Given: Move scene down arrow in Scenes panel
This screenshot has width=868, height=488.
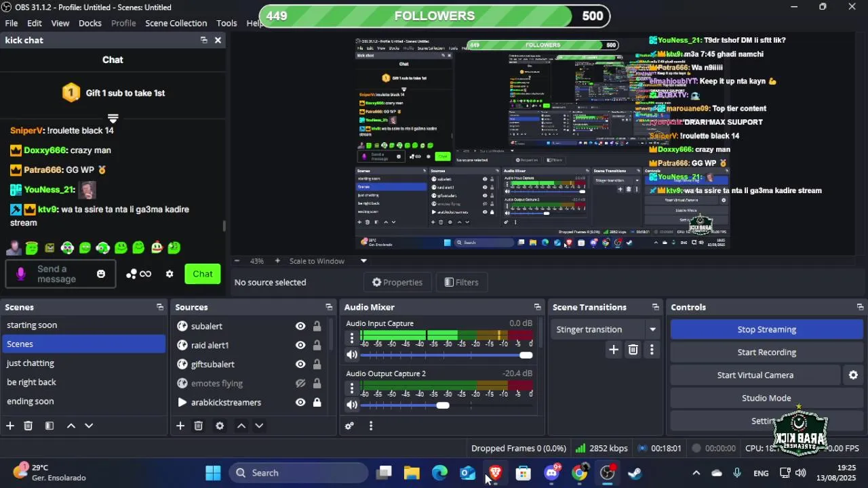Looking at the screenshot, I should coord(89,426).
